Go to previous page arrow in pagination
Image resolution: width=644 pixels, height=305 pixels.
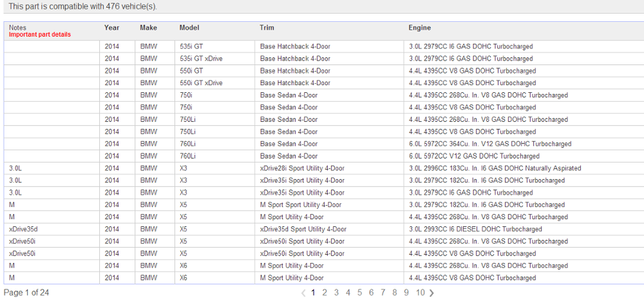click(303, 293)
